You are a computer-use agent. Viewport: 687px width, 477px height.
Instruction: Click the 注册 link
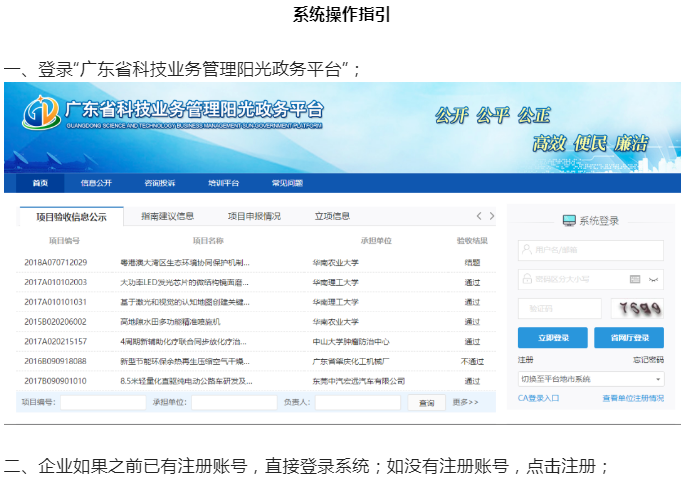[x=525, y=360]
